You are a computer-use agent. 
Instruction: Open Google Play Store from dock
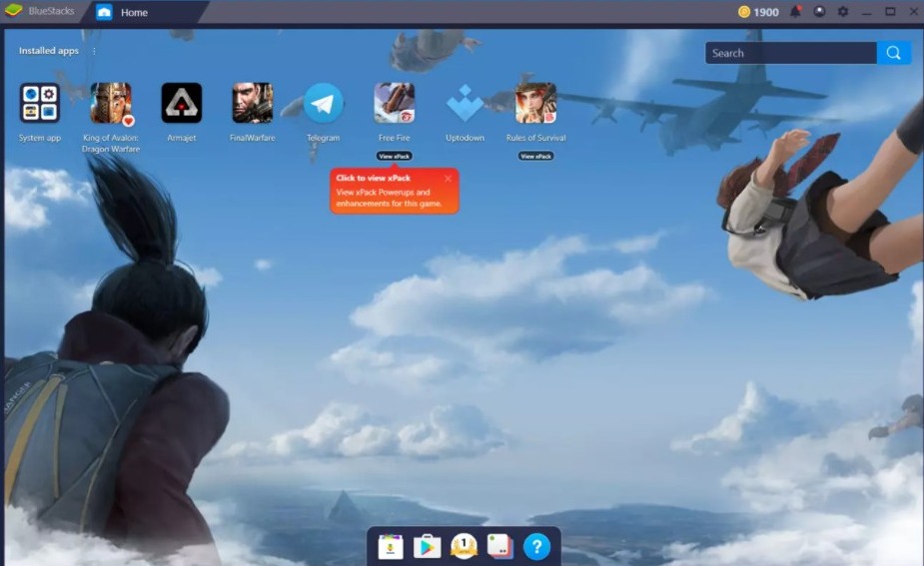pyautogui.click(x=427, y=546)
